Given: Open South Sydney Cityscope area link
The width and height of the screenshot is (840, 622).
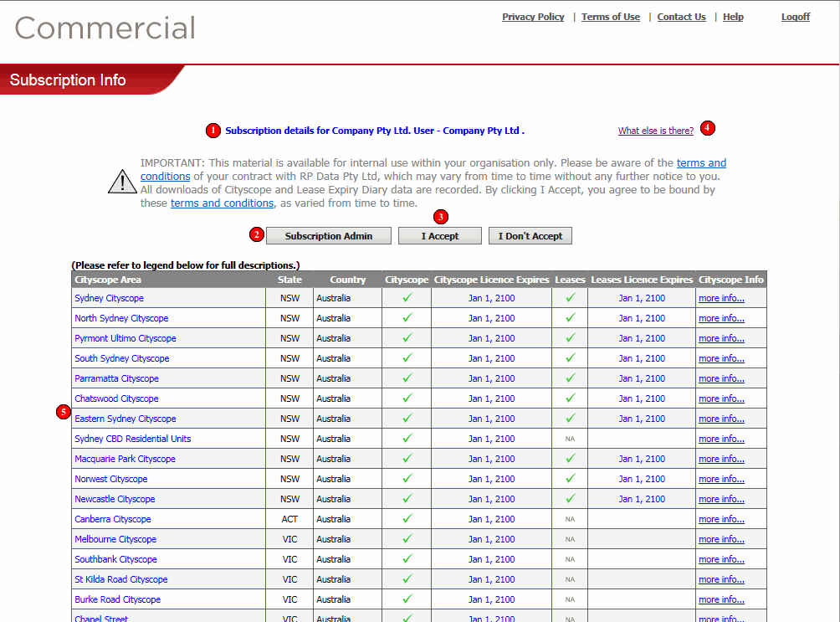Looking at the screenshot, I should [x=122, y=358].
